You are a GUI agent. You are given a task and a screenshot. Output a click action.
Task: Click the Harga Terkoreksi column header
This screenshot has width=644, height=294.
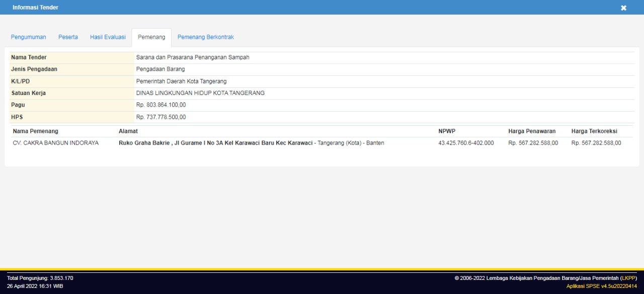[x=594, y=131]
